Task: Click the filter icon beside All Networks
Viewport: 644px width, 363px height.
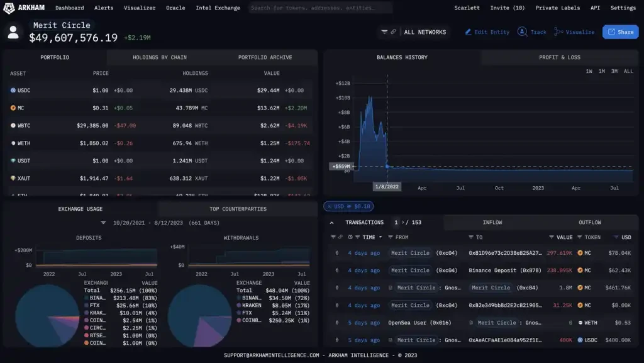Action: 384,32
